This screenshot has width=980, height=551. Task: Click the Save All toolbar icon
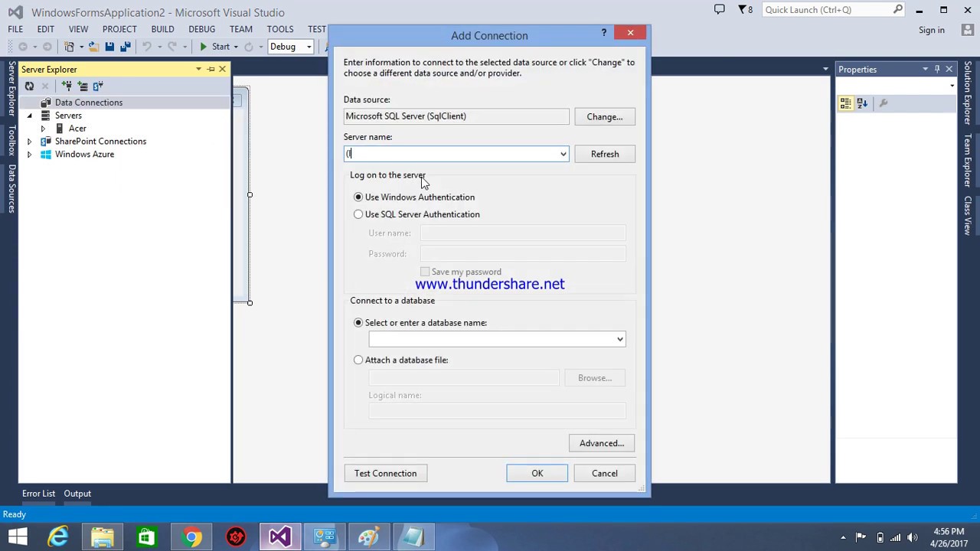(124, 47)
